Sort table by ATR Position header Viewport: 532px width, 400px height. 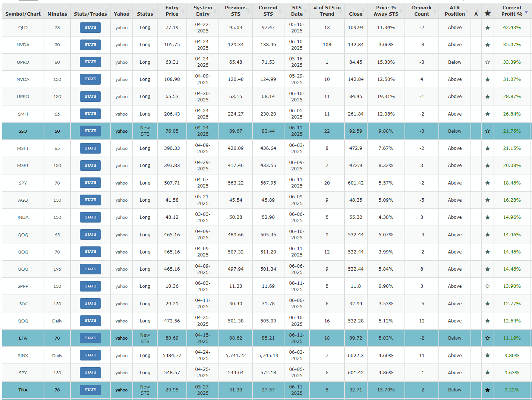click(x=455, y=11)
